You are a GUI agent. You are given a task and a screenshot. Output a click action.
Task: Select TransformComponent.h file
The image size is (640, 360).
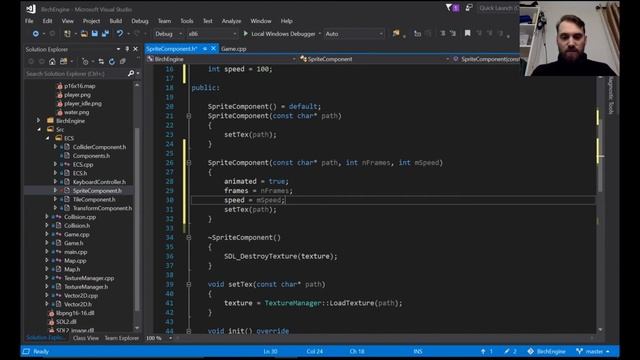pyautogui.click(x=102, y=208)
